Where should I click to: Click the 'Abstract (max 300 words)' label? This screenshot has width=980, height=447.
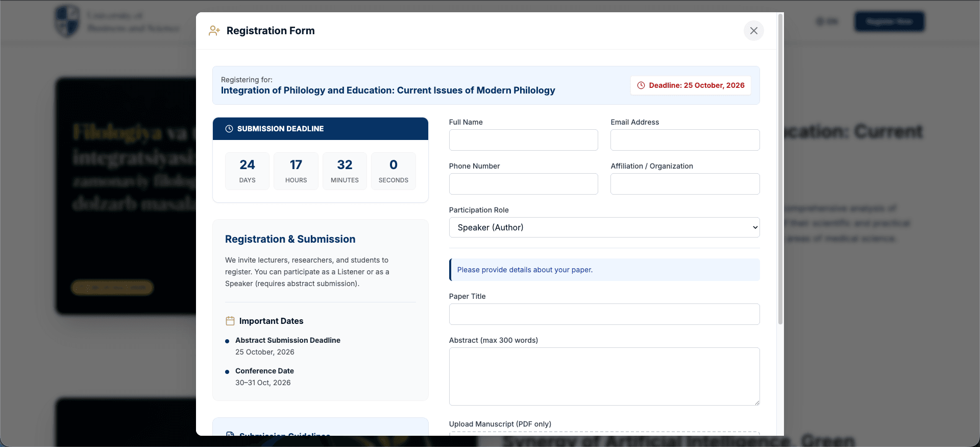494,340
